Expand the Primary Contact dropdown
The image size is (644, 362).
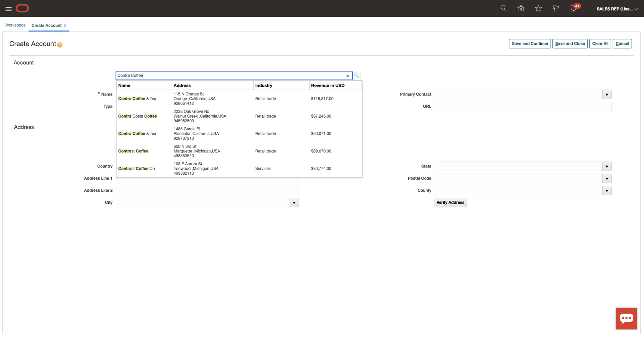607,95
